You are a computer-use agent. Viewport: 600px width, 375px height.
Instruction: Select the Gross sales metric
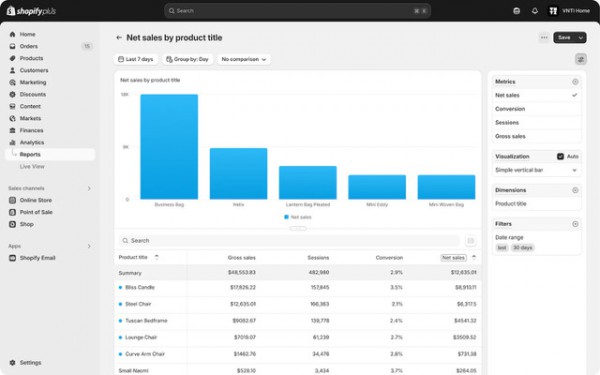click(536, 136)
